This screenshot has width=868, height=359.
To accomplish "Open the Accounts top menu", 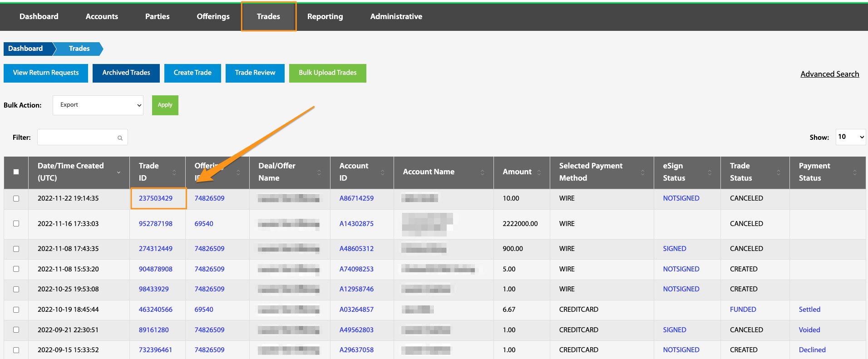I will [102, 17].
